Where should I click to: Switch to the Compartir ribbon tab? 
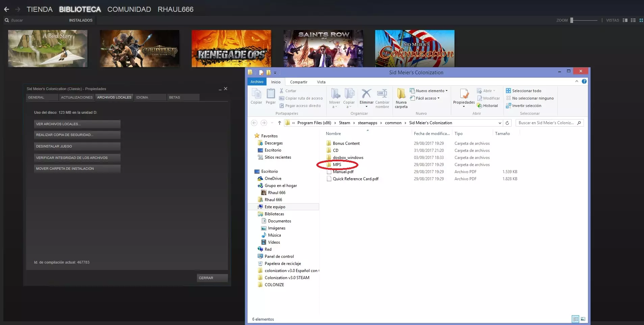(299, 82)
